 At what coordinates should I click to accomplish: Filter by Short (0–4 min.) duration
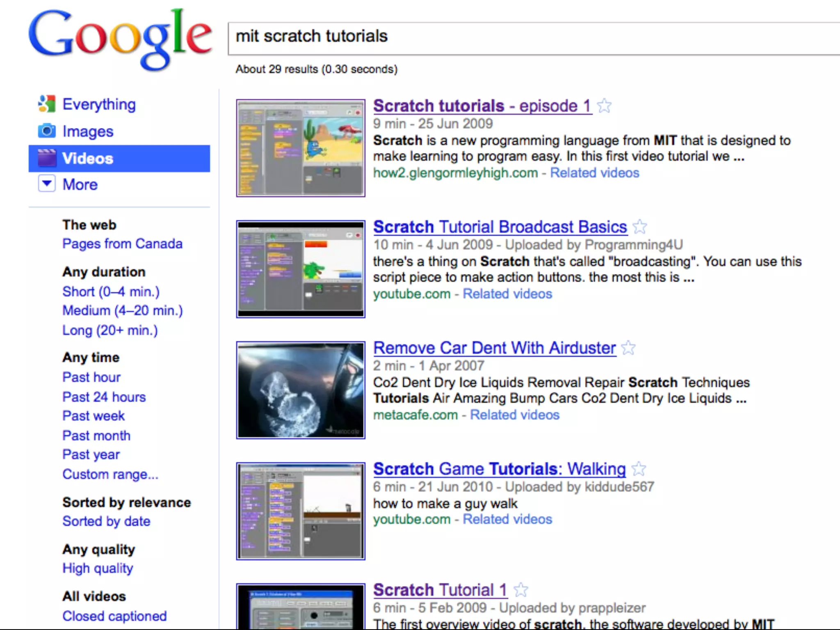click(111, 292)
